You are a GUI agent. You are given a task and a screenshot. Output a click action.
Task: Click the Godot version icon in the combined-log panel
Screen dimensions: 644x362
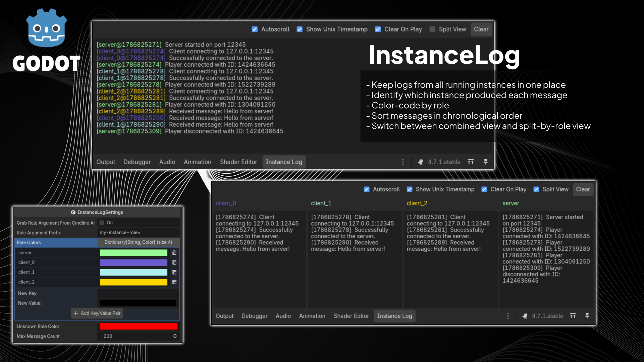pyautogui.click(x=420, y=162)
